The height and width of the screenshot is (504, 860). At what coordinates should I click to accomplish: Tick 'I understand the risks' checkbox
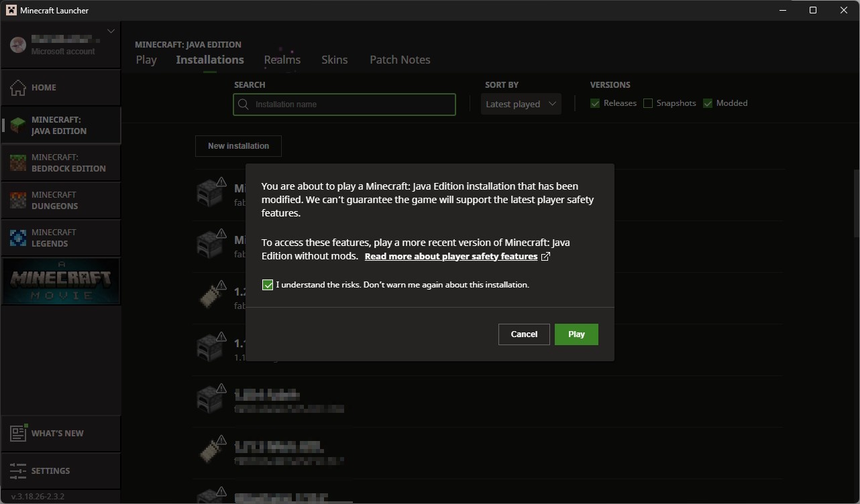(268, 285)
